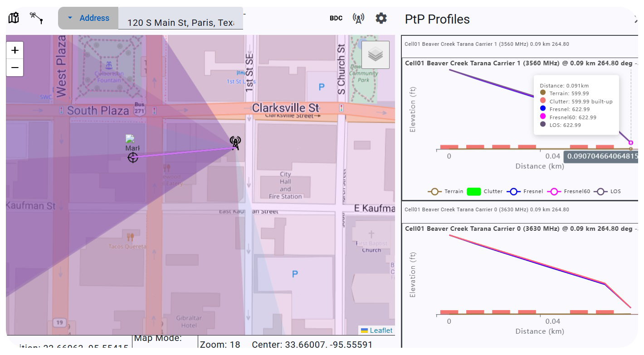Click the broadcast tower icon in toolbar

click(358, 18)
